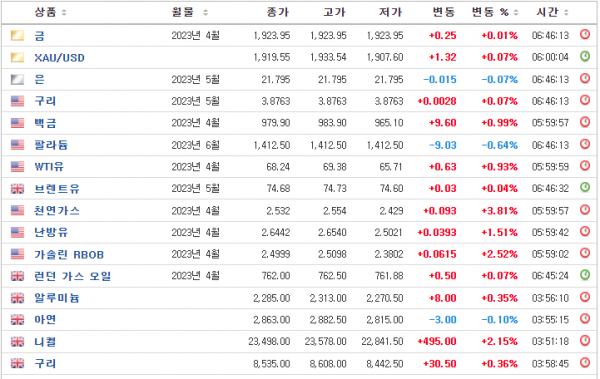600x379 pixels.
Task: Sort the table by the 상품 column arrows
Action: click(x=64, y=13)
